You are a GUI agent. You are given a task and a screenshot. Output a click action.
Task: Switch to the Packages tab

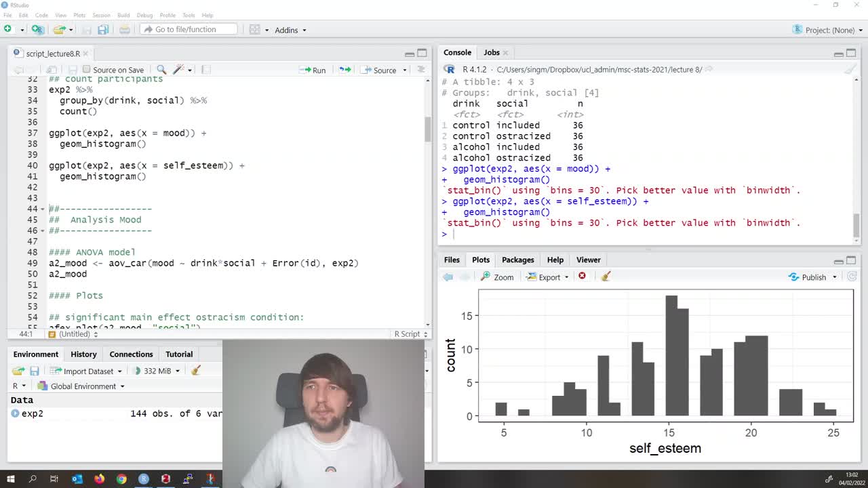click(x=517, y=260)
